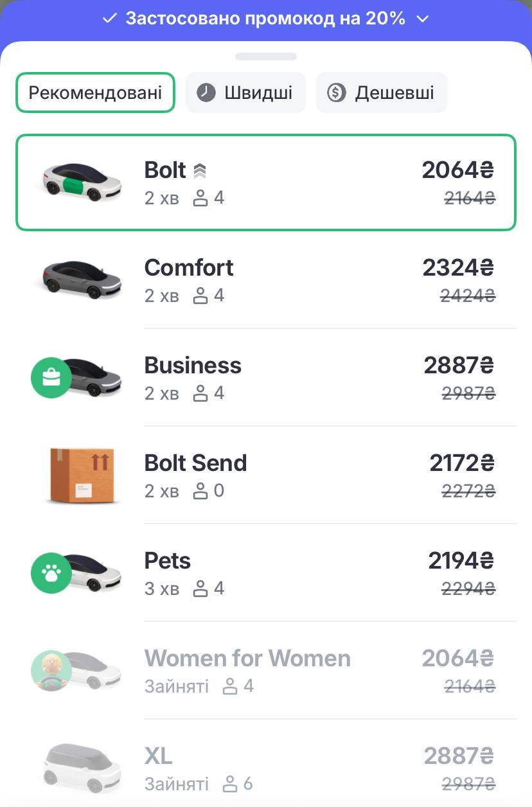
Task: Switch to the Дешевші filter tab
Action: [x=382, y=93]
